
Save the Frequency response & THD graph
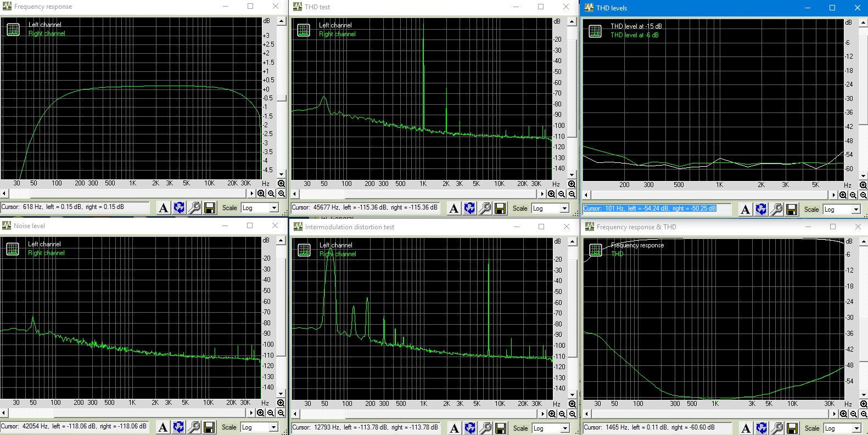point(792,428)
